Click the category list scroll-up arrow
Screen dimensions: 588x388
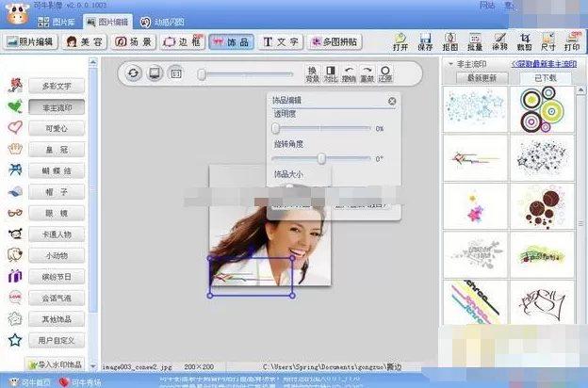(93, 62)
